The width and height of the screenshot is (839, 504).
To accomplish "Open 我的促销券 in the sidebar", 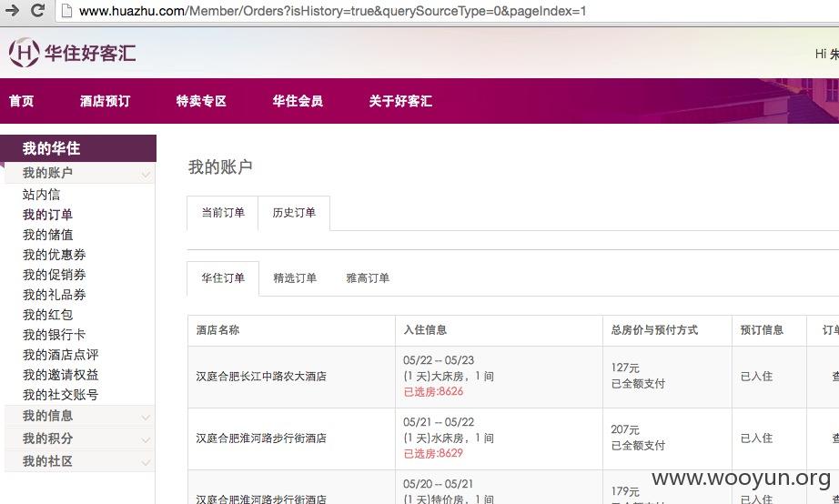I will point(54,275).
